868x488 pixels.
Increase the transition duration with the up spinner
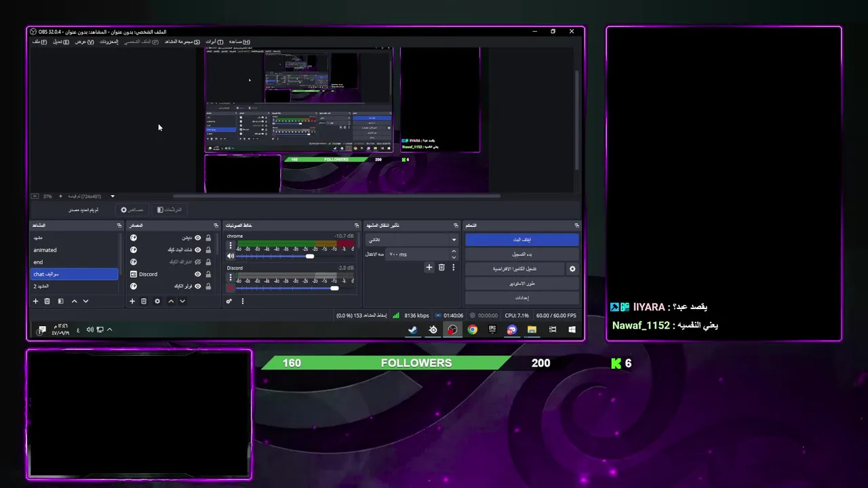tap(454, 251)
